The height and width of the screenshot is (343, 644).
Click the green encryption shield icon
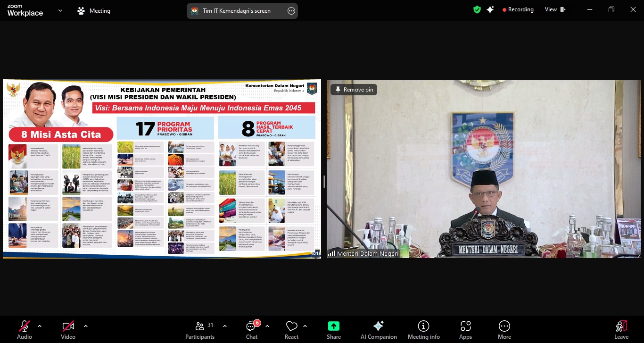pyautogui.click(x=477, y=9)
